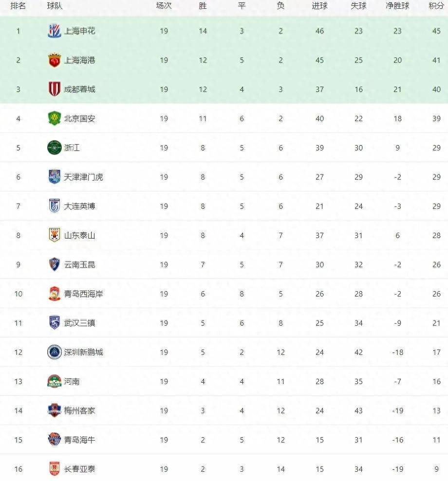Image resolution: width=448 pixels, height=481 pixels.
Task: Click the Shanghai Port (上海海港) team crest
Action: (x=54, y=60)
